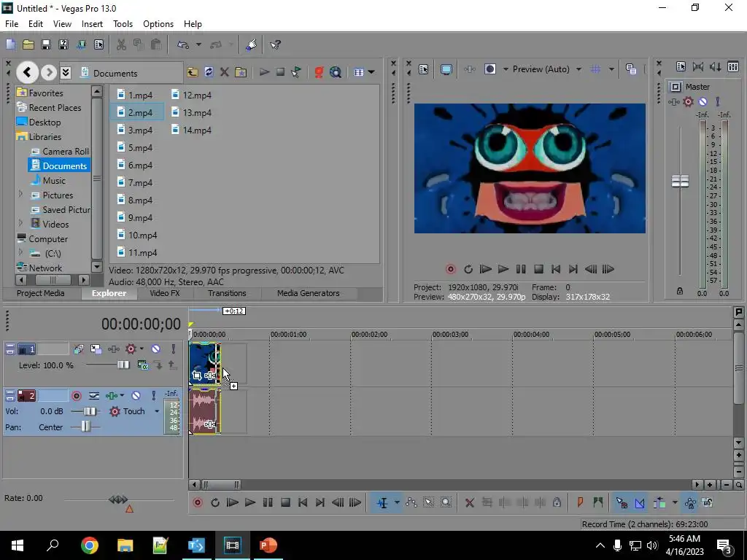747x560 pixels.
Task: Open the overlays grid dropdown arrow
Action: 611,69
